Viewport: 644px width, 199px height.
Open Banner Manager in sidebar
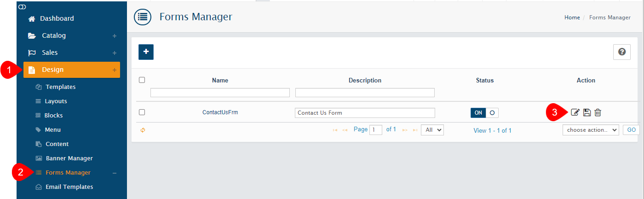coord(69,158)
